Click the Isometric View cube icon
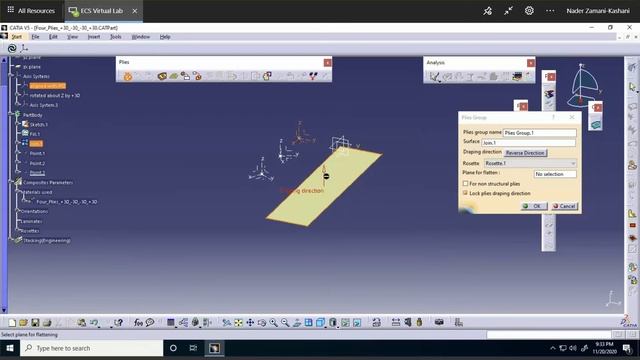The height and width of the screenshot is (360, 640). coord(320,323)
